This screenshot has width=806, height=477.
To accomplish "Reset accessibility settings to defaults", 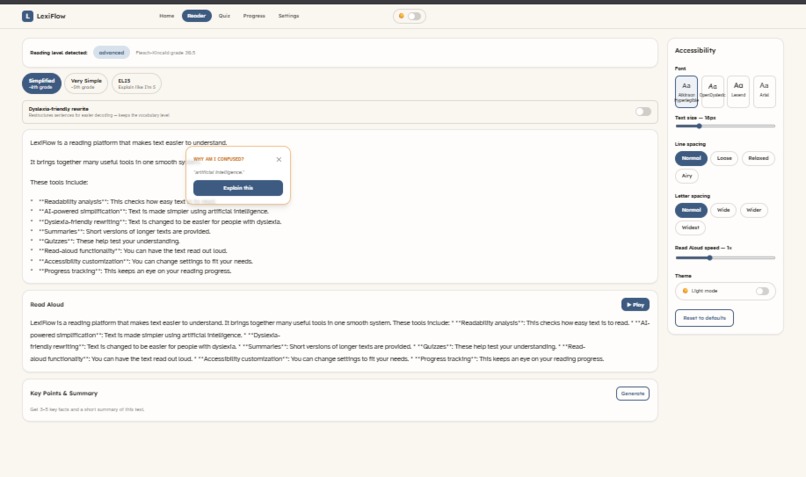I will [704, 318].
